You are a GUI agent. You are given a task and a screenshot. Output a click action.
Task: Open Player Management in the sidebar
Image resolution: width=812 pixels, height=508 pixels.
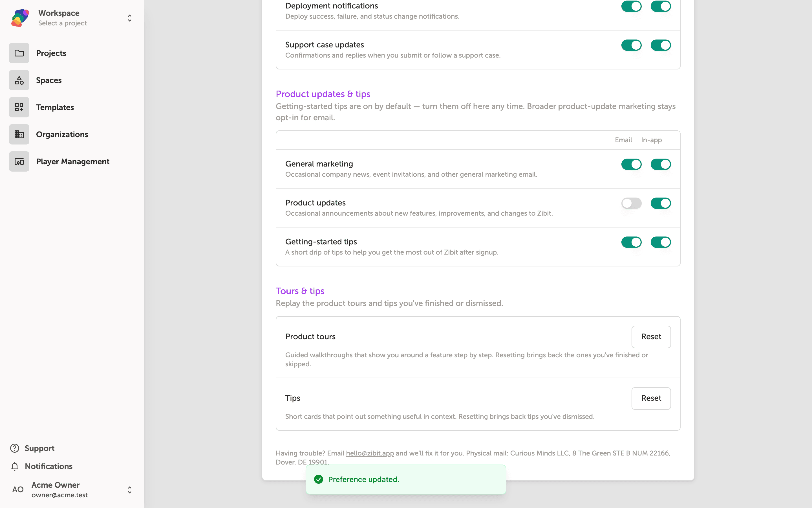click(72, 162)
